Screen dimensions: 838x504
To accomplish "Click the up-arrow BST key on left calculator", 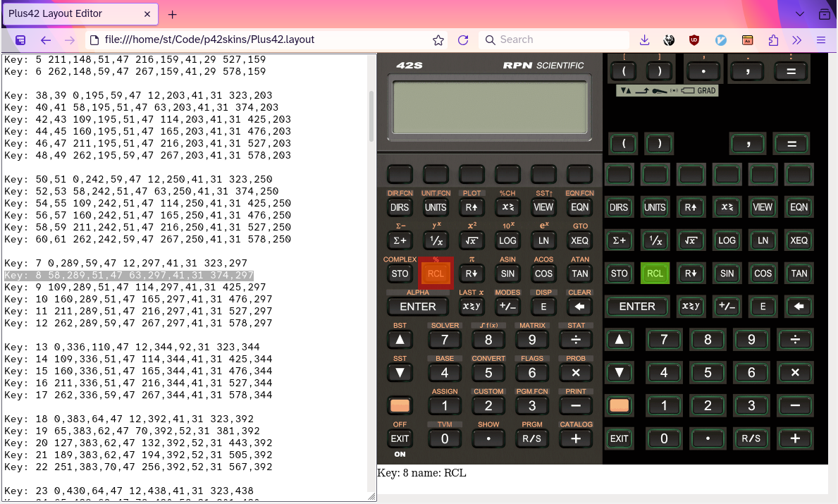I will [399, 340].
